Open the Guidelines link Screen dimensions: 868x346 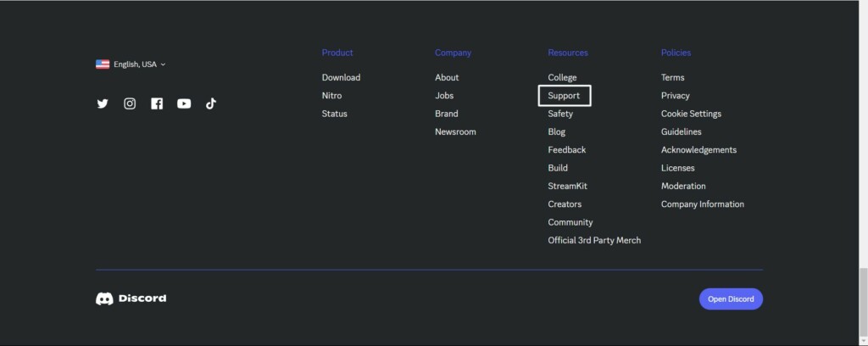[681, 131]
